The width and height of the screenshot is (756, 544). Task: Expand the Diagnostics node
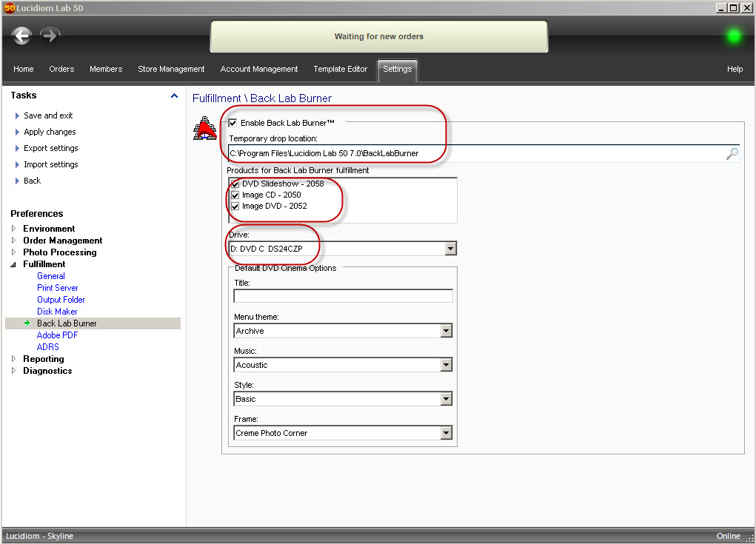point(13,371)
